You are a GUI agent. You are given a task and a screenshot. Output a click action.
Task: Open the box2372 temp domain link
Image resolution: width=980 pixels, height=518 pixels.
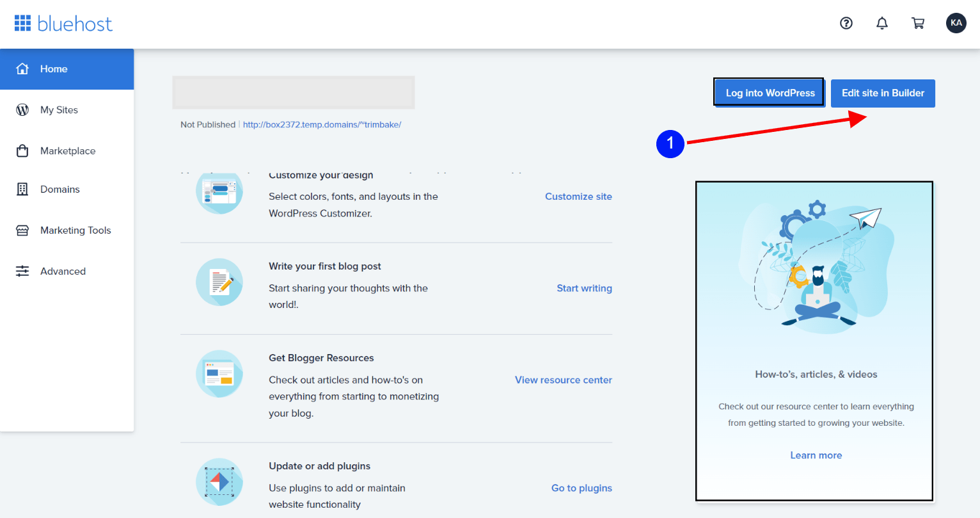point(322,125)
